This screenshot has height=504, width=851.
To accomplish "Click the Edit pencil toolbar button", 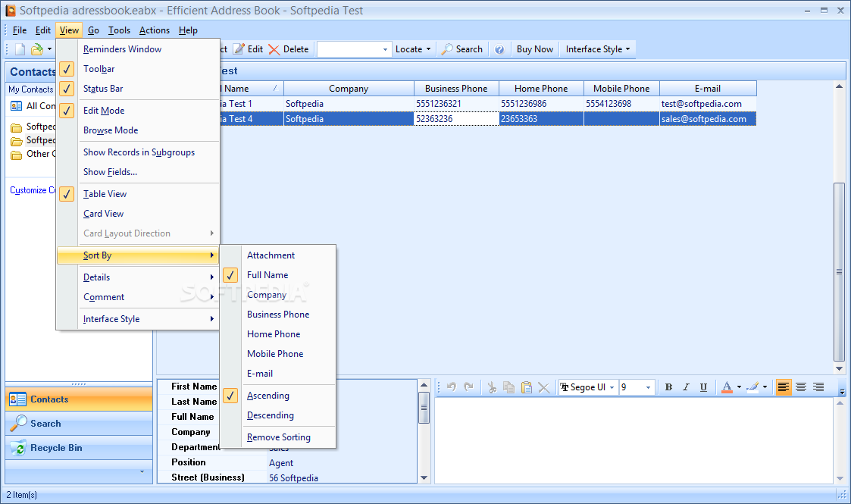I will 248,49.
